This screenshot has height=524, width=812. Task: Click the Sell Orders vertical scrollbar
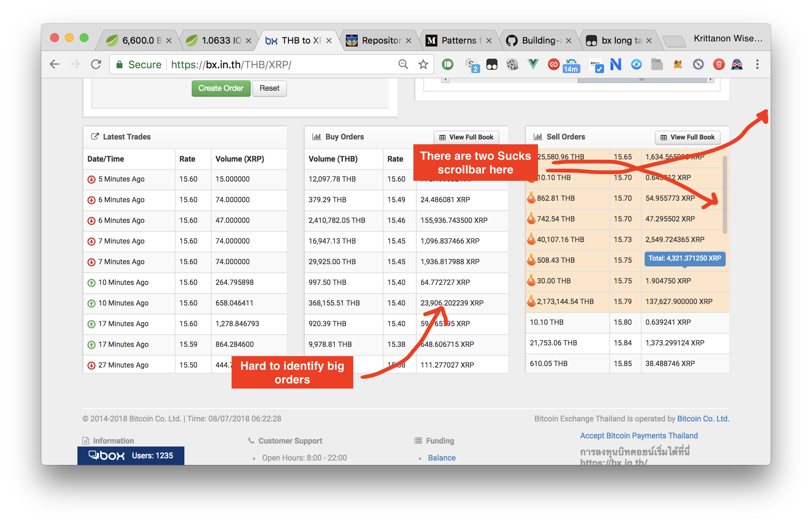(725, 194)
